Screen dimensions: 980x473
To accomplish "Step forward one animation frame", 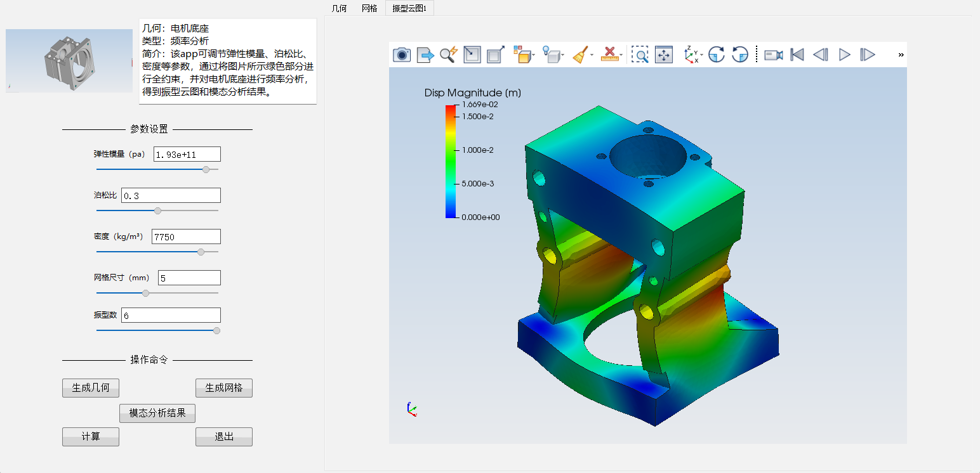I will click(x=868, y=55).
